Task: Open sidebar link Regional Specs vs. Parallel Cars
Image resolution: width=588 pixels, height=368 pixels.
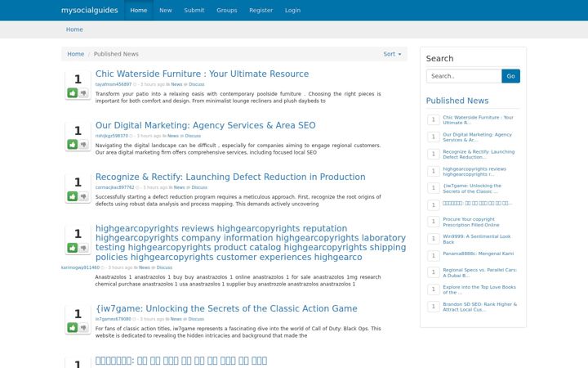Action: pyautogui.click(x=479, y=272)
